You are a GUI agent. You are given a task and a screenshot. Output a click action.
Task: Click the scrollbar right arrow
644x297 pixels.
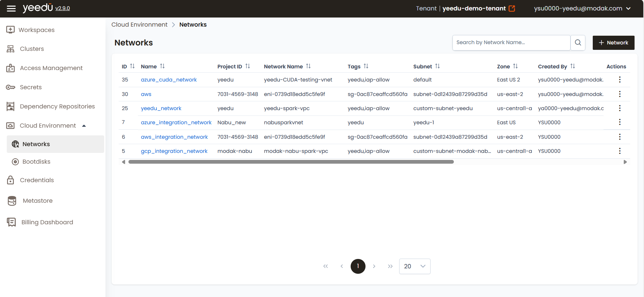click(625, 162)
